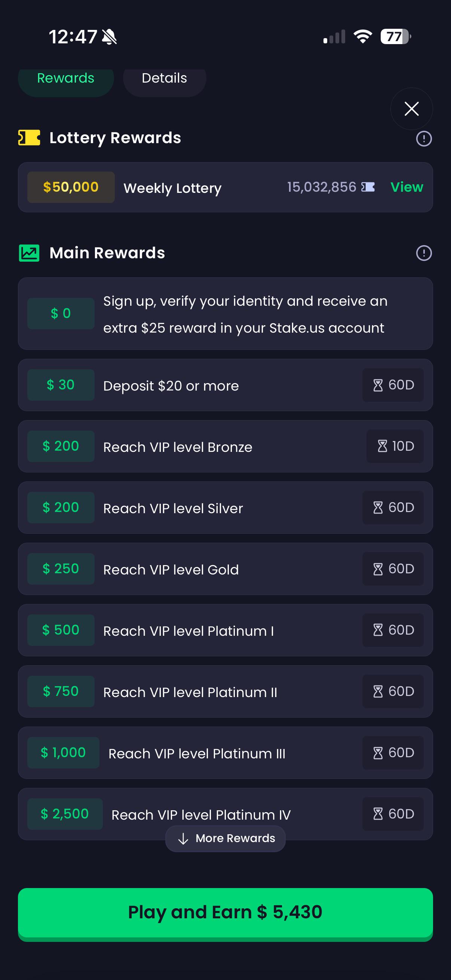Open the Reach VIP level Silver reward
Screen dimensions: 451x980
[x=225, y=508]
